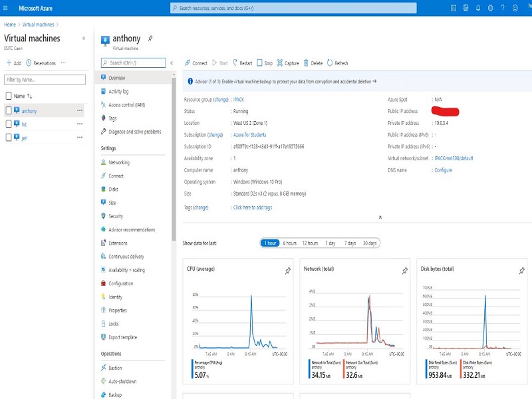Pin the Network (total) chart
Screen dimensions: 532x399
point(405,271)
